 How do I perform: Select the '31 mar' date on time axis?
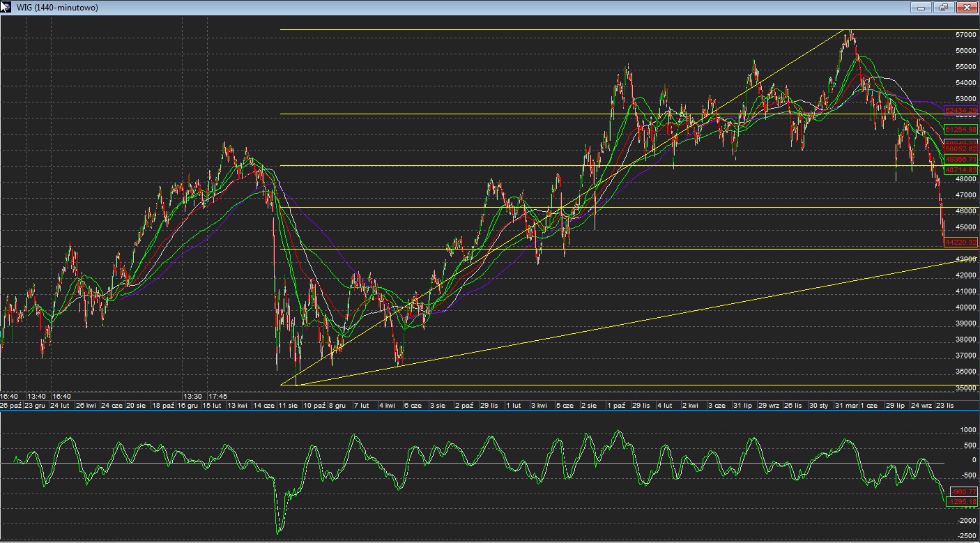click(846, 405)
